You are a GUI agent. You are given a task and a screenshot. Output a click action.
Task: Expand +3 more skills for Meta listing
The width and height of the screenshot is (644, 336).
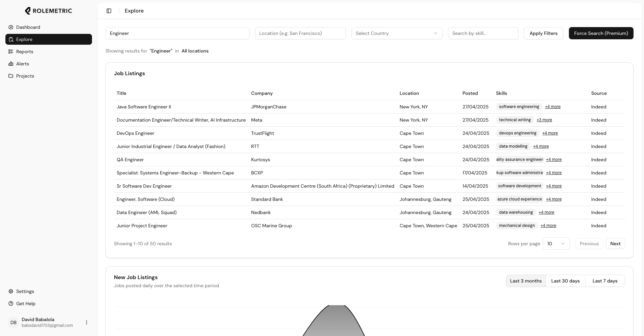[544, 120]
